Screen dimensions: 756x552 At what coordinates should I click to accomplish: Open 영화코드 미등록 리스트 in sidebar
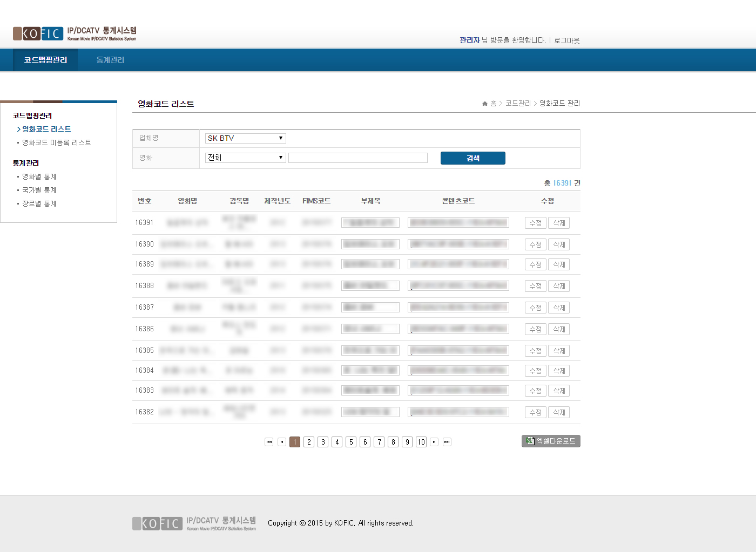tap(56, 142)
